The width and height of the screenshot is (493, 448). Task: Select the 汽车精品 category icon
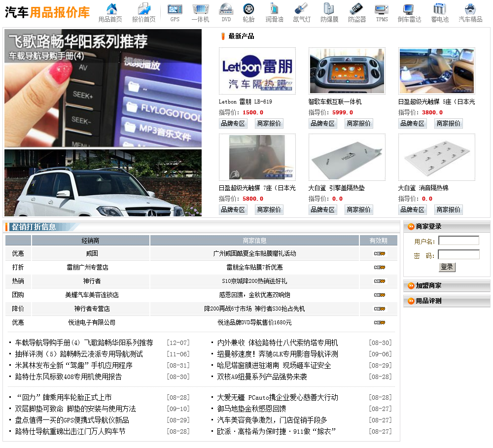coord(470,9)
